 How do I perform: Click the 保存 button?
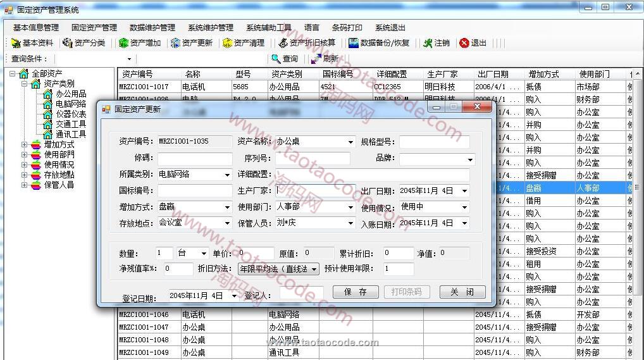pos(356,292)
